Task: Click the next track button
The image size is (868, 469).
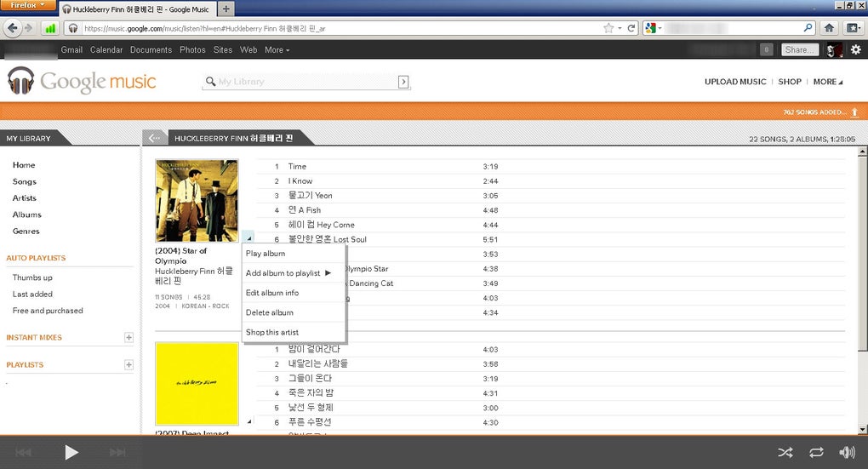Action: click(117, 452)
